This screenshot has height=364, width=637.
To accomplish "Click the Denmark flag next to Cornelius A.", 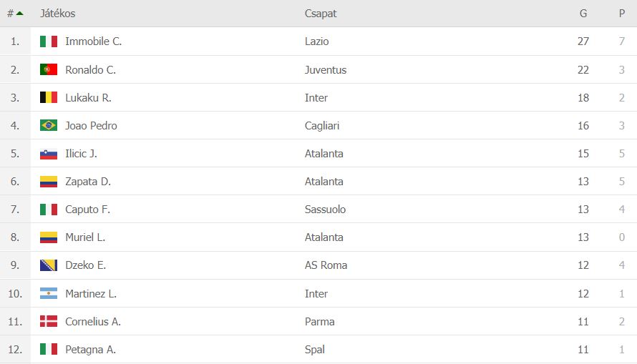I will click(49, 321).
